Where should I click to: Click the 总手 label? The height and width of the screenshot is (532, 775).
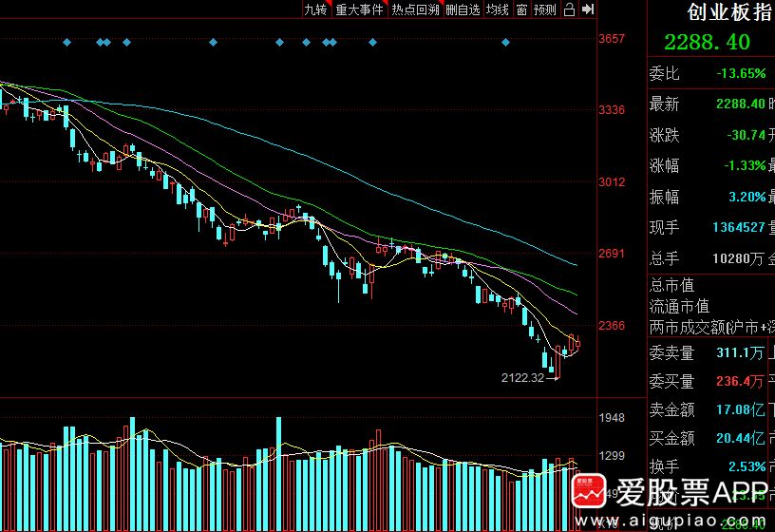[664, 258]
